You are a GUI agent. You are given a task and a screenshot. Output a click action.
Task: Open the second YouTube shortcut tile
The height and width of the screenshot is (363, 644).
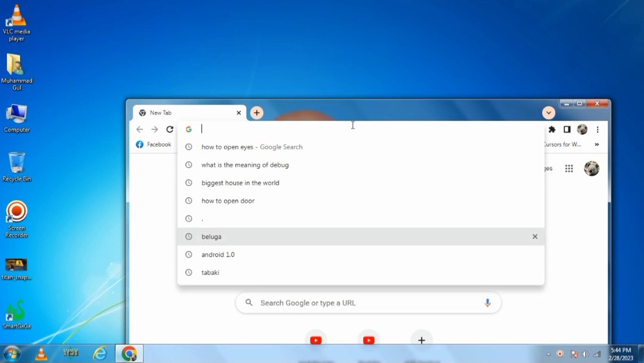coord(369,340)
